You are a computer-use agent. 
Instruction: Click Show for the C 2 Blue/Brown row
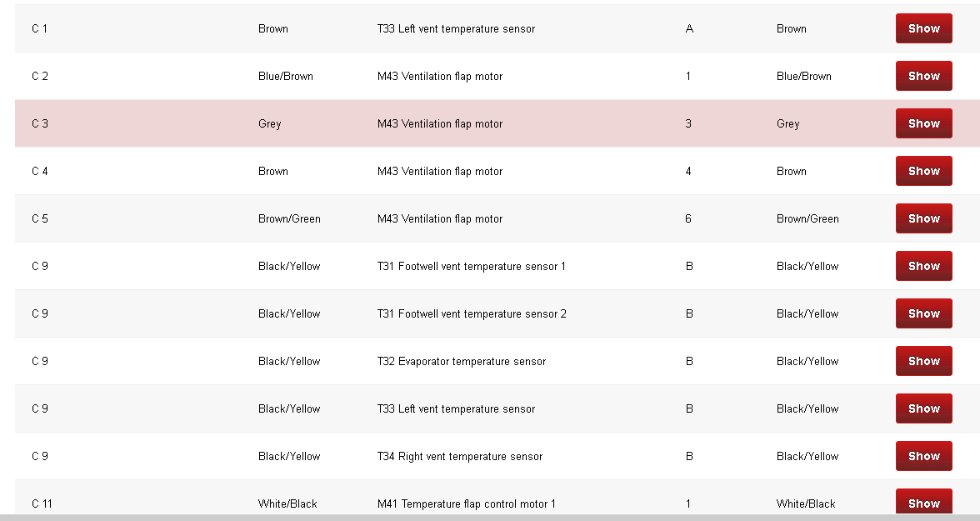[923, 76]
